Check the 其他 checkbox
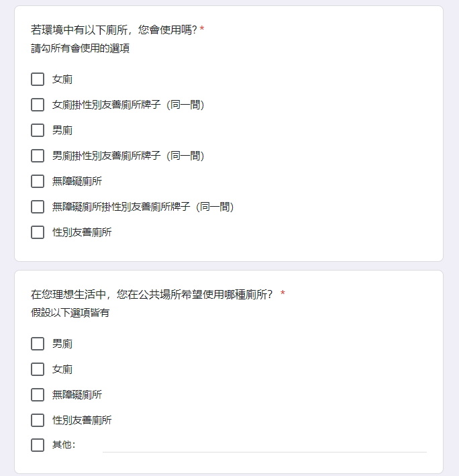459x476 pixels. [38, 445]
